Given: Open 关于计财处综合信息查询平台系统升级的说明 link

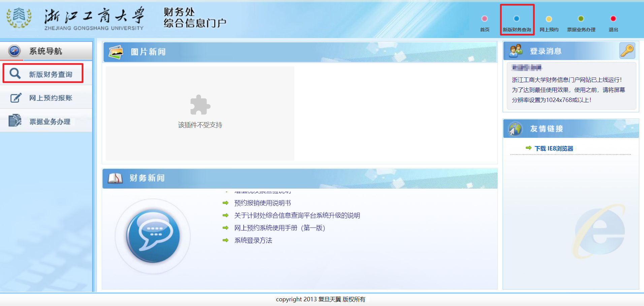Looking at the screenshot, I should (297, 215).
